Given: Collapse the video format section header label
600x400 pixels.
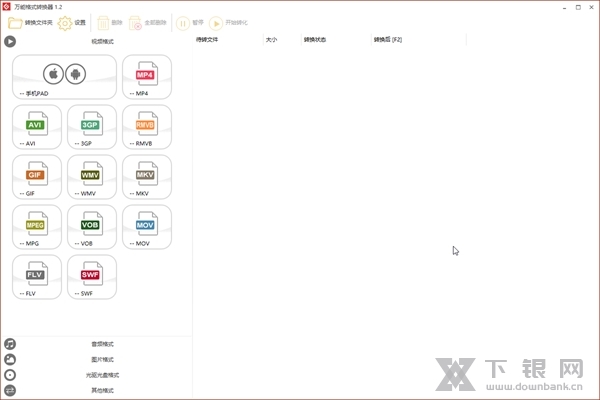Looking at the screenshot, I should tap(102, 41).
